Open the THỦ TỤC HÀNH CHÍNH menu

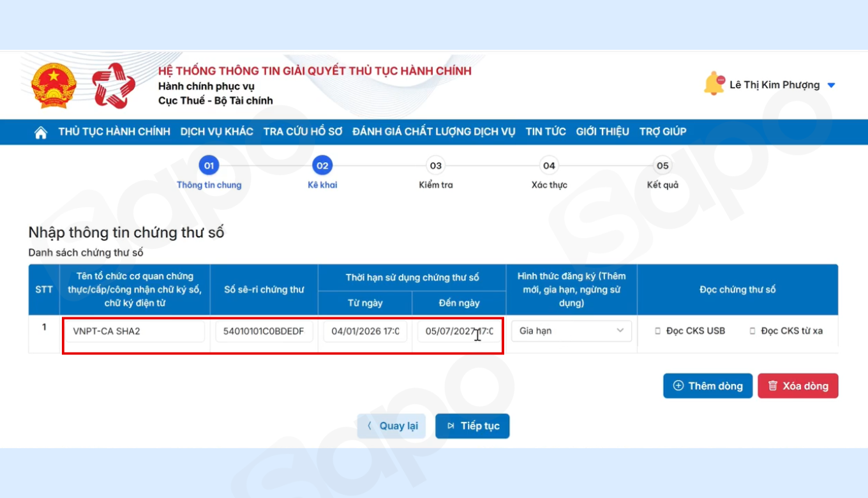click(114, 132)
